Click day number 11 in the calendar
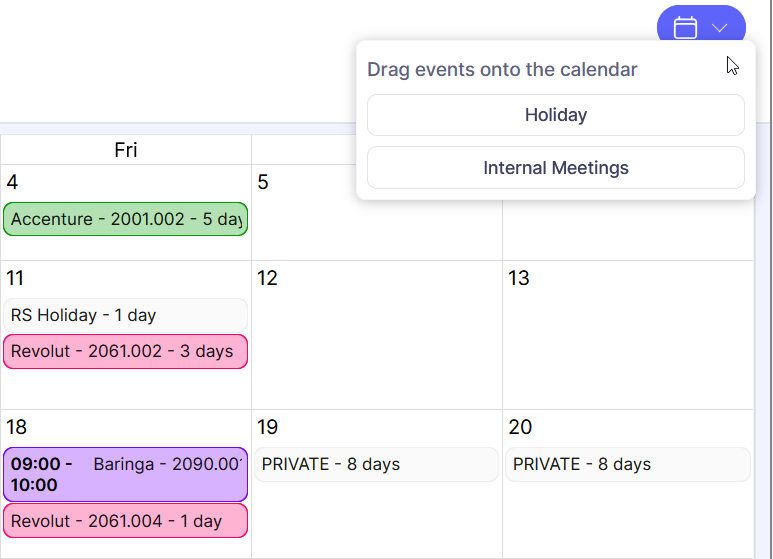 click(x=16, y=278)
